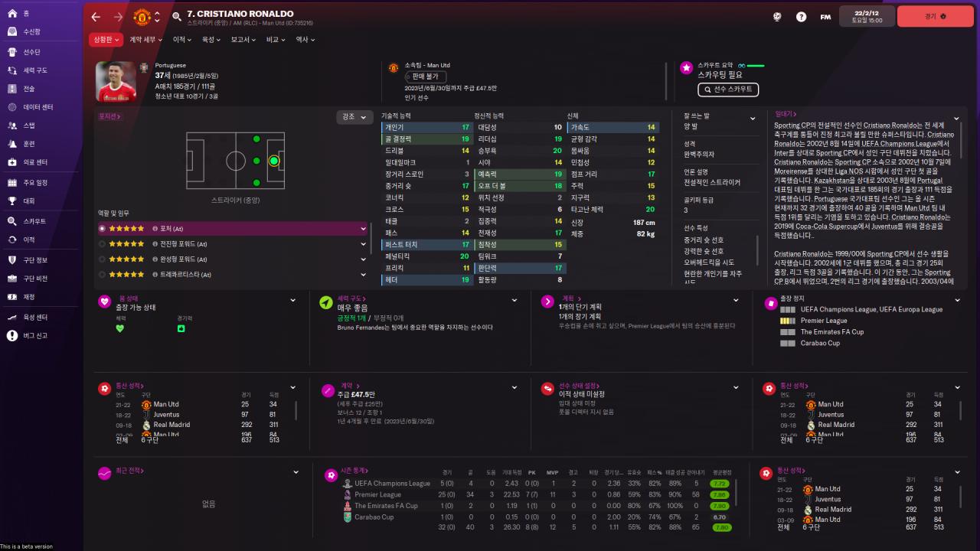Select the 포처 (At) role radio button

103,229
